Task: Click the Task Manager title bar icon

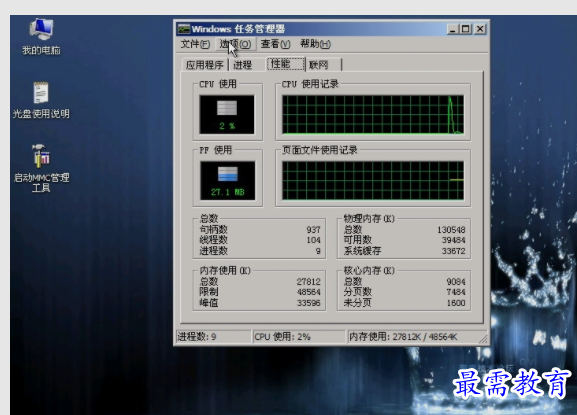Action: (x=184, y=29)
